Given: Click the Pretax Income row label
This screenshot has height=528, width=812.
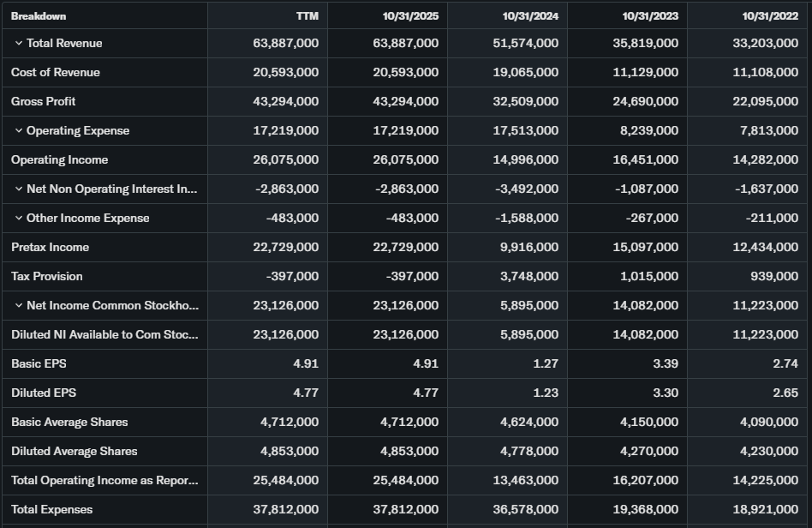Looking at the screenshot, I should pyautogui.click(x=51, y=248).
